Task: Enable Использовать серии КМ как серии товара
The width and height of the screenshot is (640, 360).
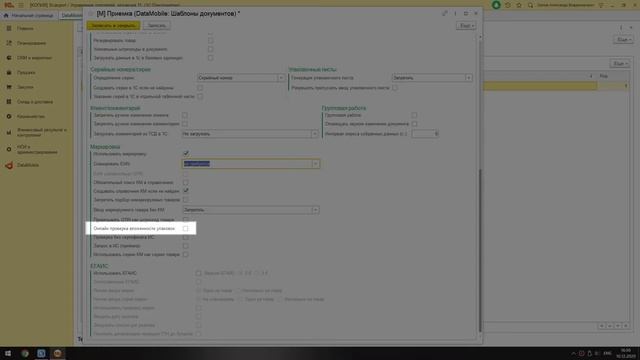Action: [x=186, y=254]
